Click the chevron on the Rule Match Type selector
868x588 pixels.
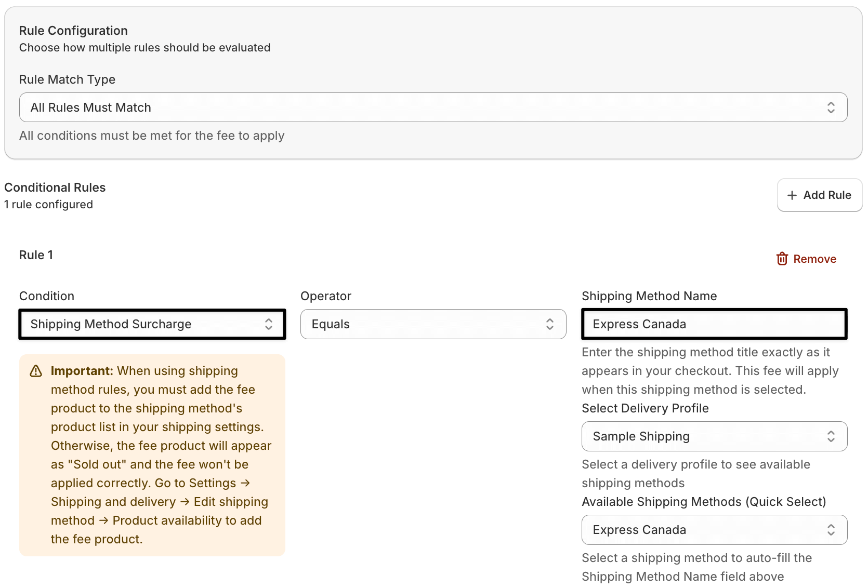pos(831,107)
